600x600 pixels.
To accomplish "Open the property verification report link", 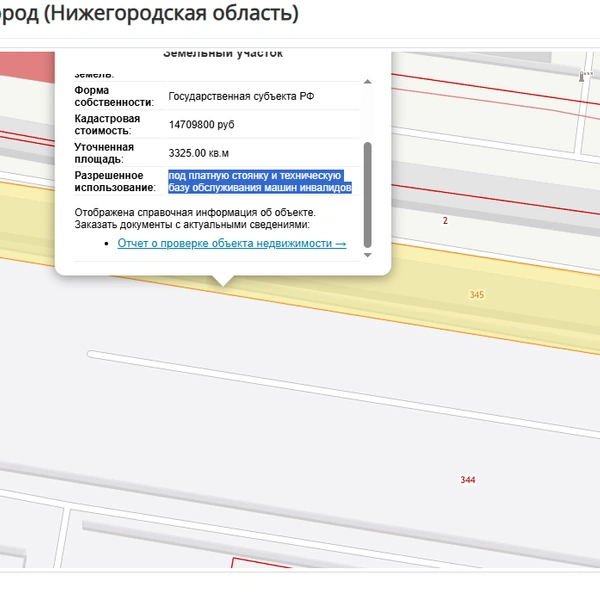I will coord(232,243).
